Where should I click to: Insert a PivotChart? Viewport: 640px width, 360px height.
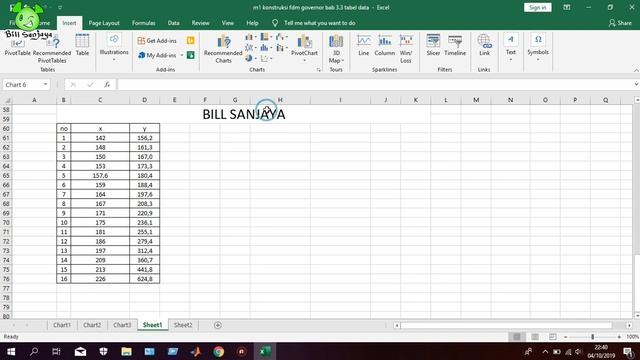coord(304,48)
